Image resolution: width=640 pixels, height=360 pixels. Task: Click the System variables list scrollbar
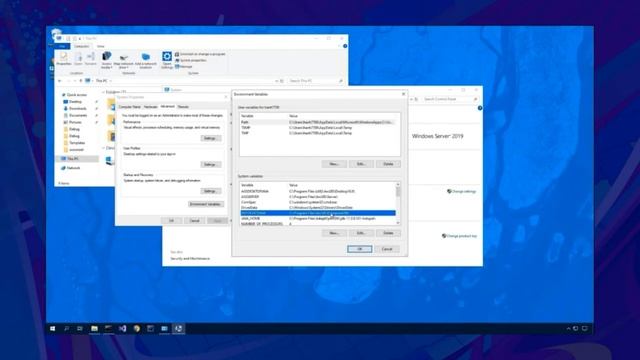398,204
